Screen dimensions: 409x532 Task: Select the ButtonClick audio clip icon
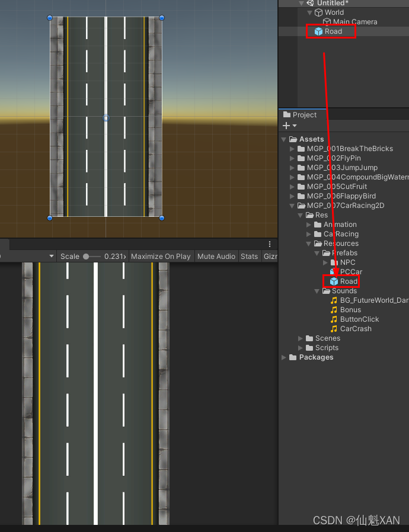tap(334, 319)
